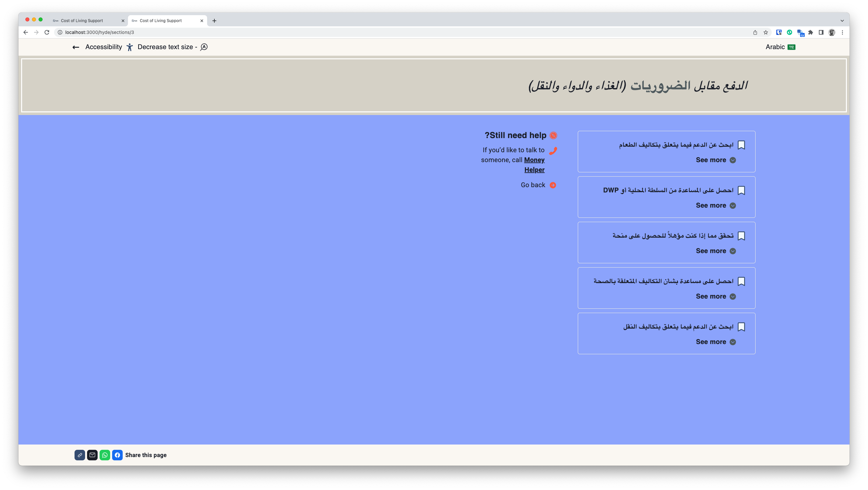Expand See more on the food costs card
The width and height of the screenshot is (868, 490).
coord(716,160)
